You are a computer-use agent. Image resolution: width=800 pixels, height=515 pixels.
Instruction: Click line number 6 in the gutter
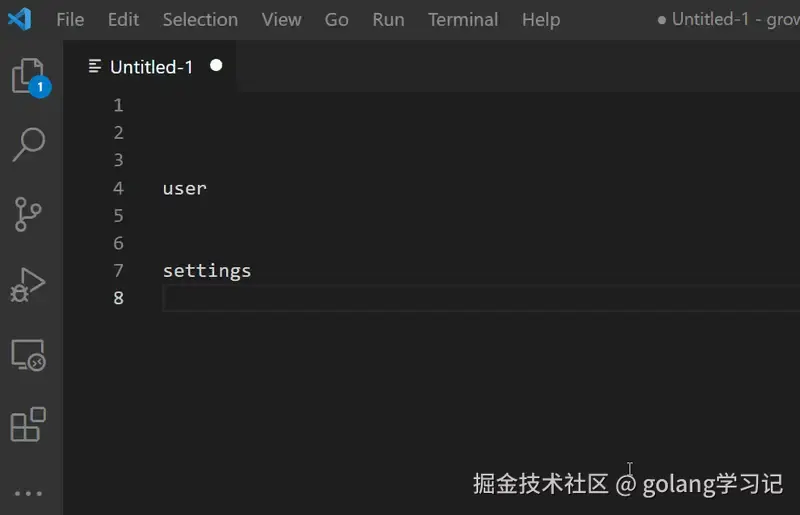[118, 243]
